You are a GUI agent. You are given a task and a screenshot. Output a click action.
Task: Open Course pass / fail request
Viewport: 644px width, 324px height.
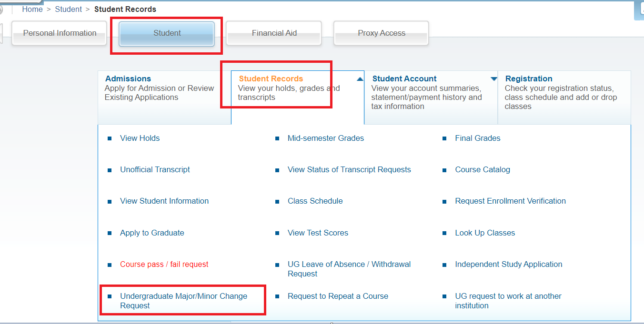click(x=164, y=264)
